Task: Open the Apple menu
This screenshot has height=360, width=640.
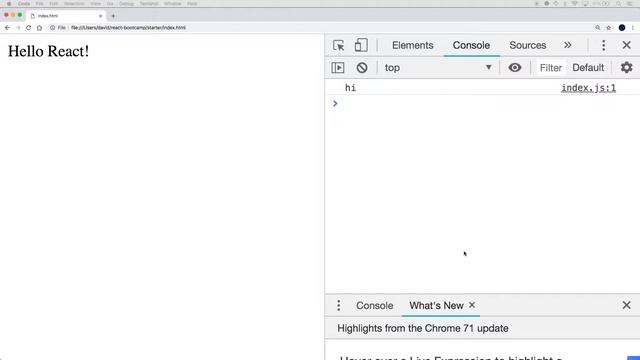Action: (9, 4)
